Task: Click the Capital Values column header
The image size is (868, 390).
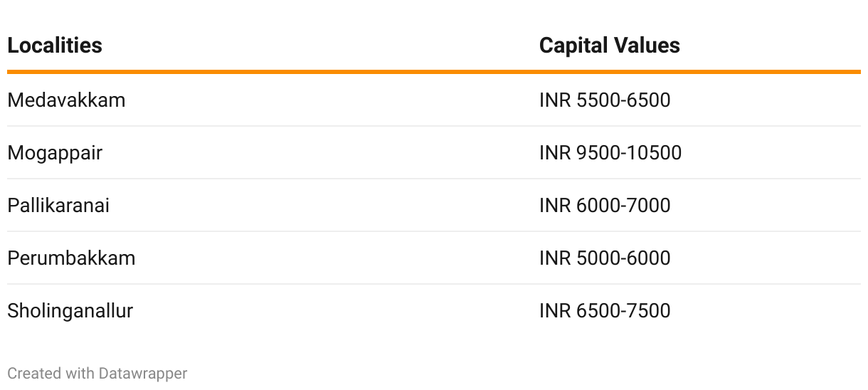Action: [609, 46]
